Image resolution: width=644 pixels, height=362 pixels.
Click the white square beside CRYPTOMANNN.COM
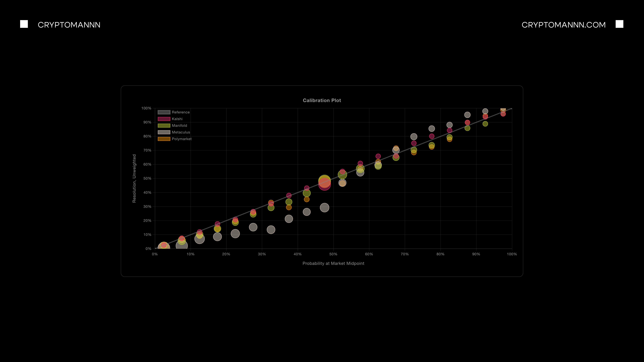619,24
